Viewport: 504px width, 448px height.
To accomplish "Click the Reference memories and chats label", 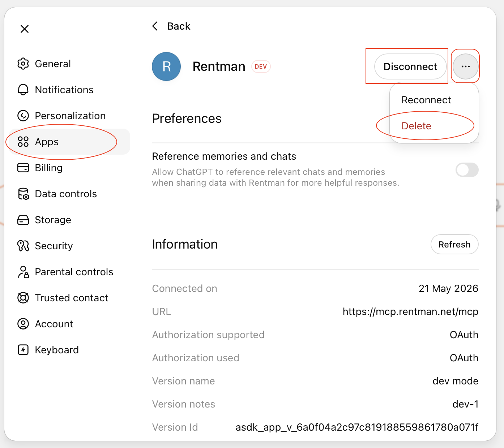I will pos(224,156).
